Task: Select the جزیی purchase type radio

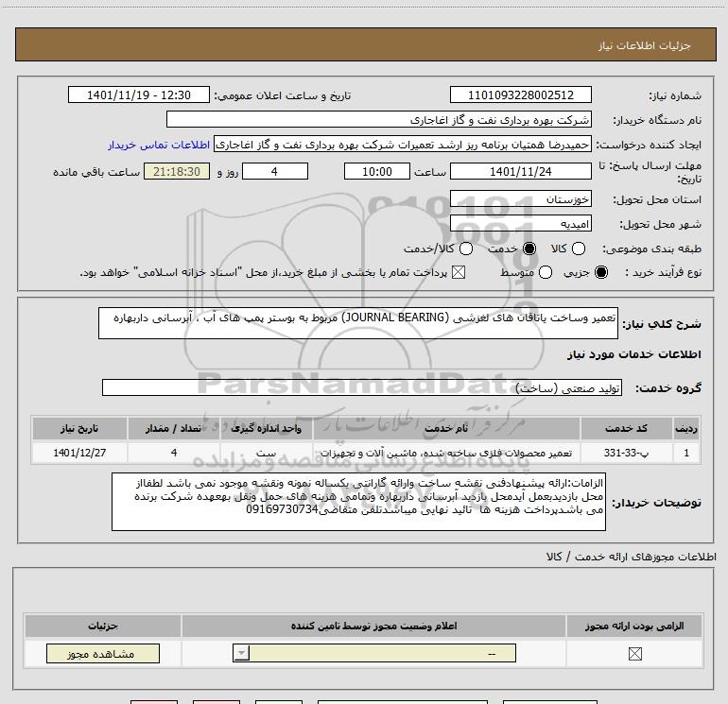Action: pyautogui.click(x=600, y=272)
